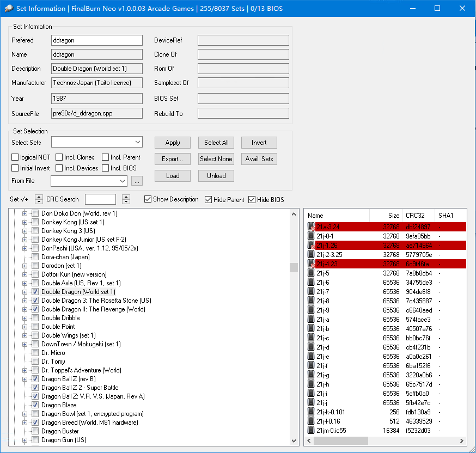
Task: Click the ROM icon beside 21j-d
Action: point(311,347)
